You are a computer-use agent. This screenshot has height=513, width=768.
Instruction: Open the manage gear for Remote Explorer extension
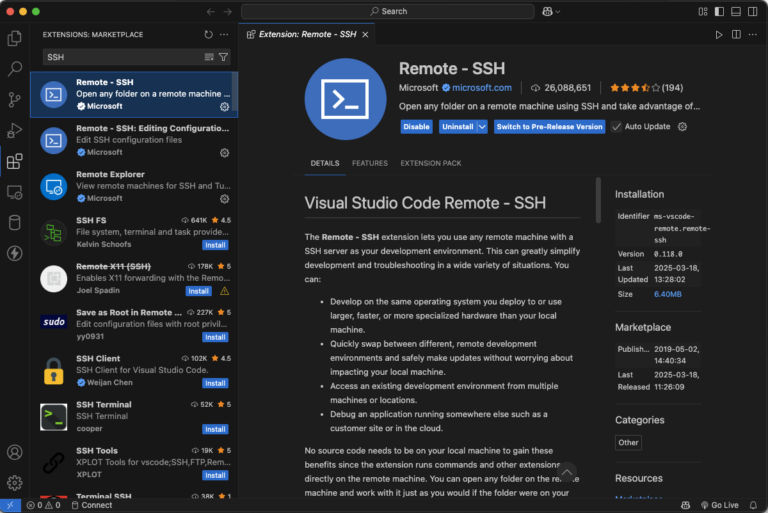tap(224, 198)
